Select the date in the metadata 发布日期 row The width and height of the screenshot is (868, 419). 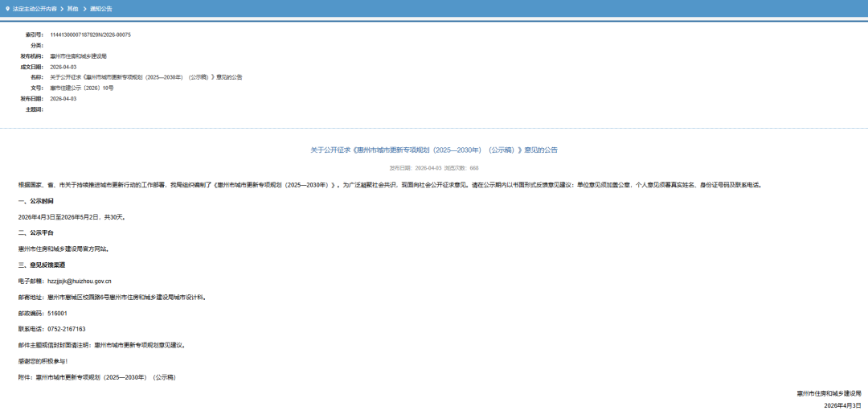(x=63, y=99)
